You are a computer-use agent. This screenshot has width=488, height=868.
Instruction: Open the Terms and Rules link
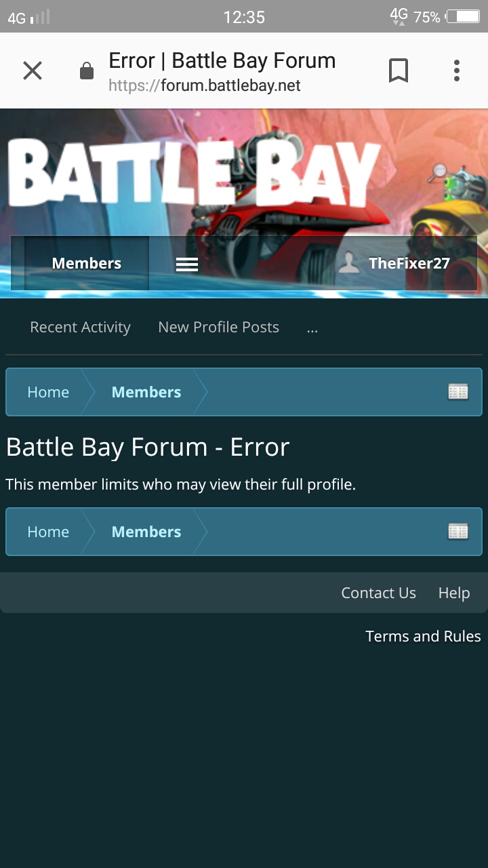[424, 636]
